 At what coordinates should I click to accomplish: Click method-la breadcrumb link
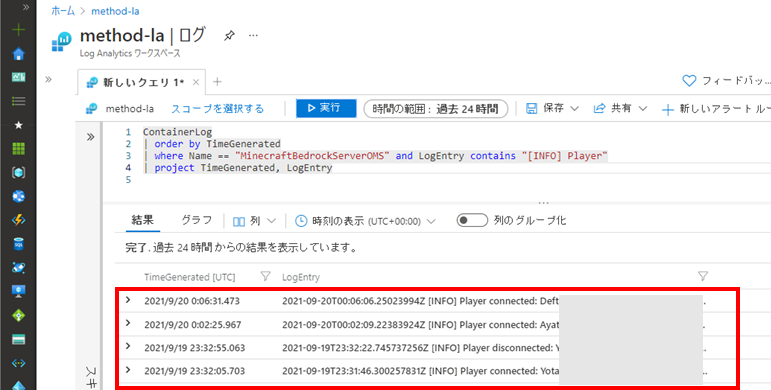click(115, 11)
